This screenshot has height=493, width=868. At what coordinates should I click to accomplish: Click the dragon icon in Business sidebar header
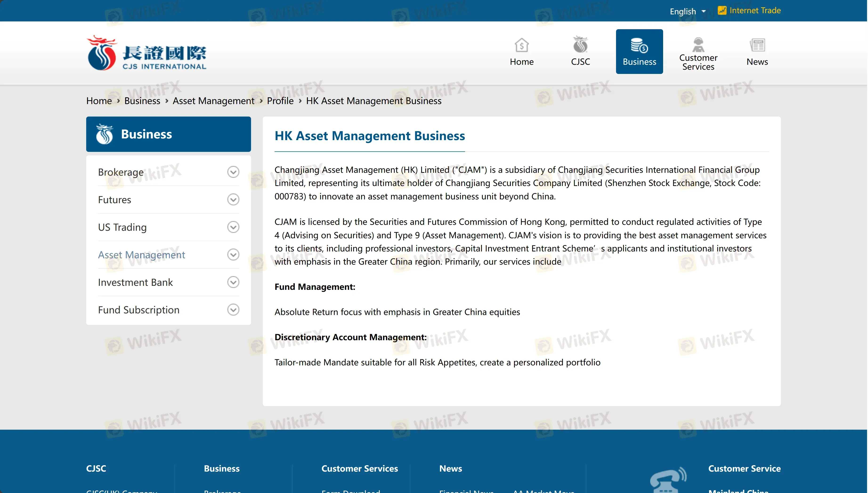coord(104,134)
